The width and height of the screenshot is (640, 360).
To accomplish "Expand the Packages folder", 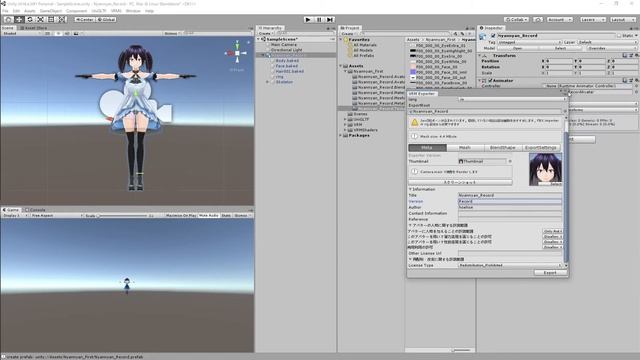I will pyautogui.click(x=341, y=135).
